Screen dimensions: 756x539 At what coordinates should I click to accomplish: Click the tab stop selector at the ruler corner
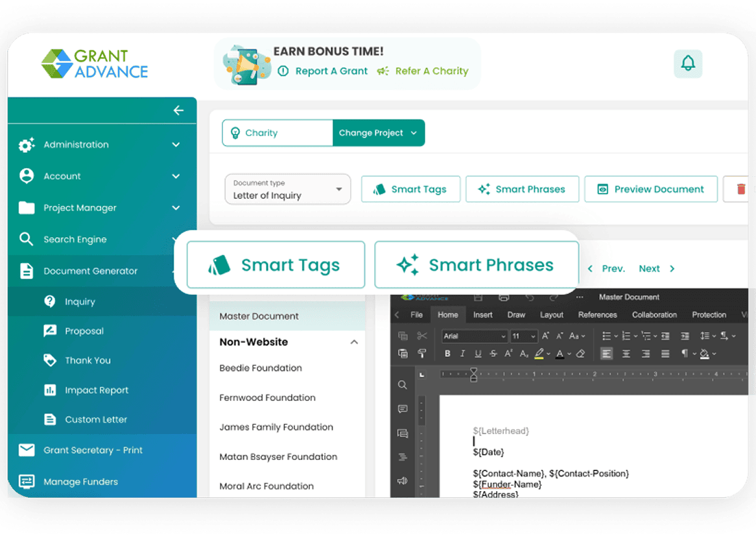pos(422,374)
